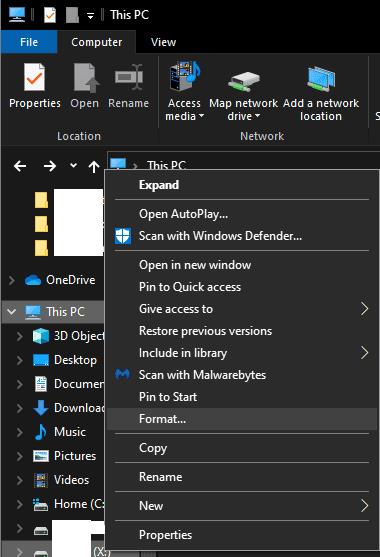Viewport: 380px width, 557px height.
Task: Click the Properties ribbon icon
Action: (x=34, y=77)
